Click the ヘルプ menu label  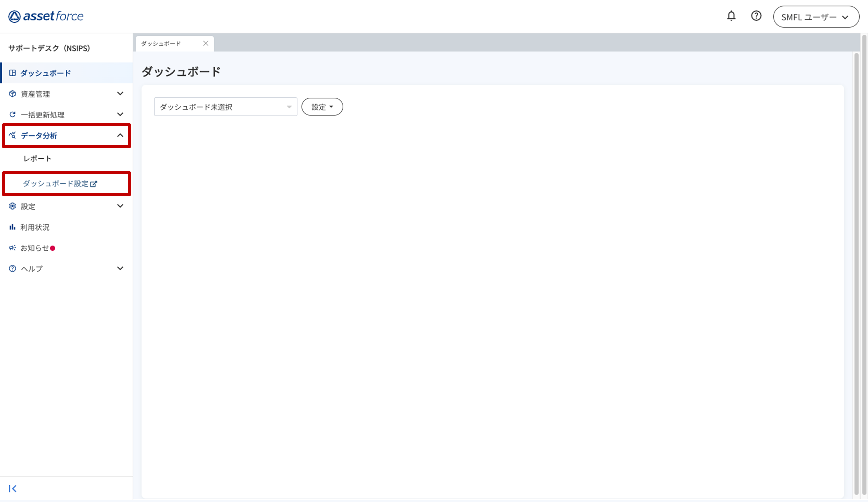coord(32,269)
